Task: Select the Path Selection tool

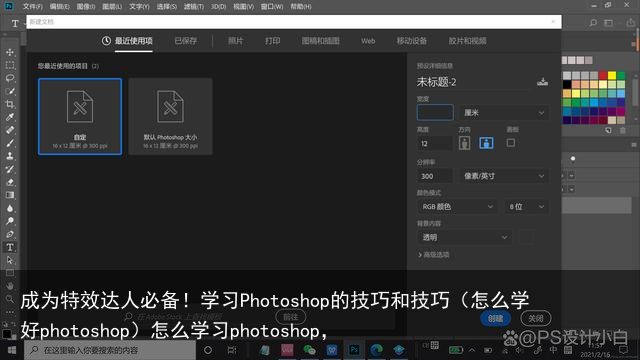Action: click(x=10, y=260)
